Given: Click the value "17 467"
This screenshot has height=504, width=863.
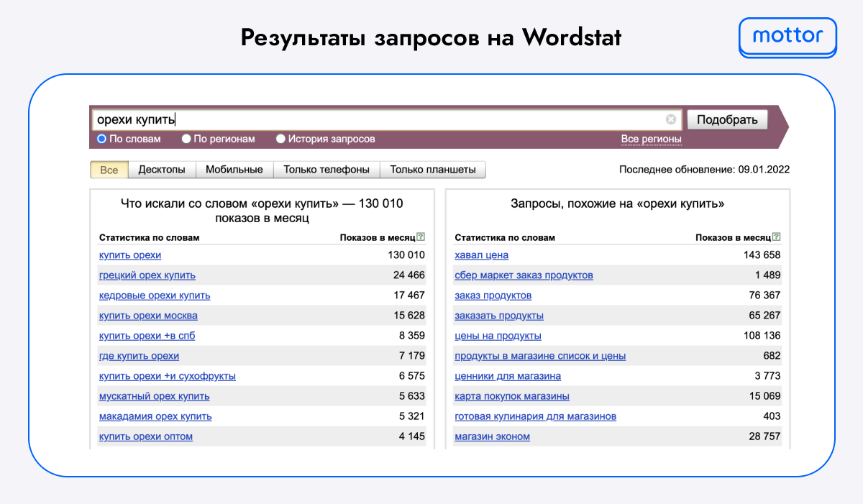Looking at the screenshot, I should click(409, 295).
